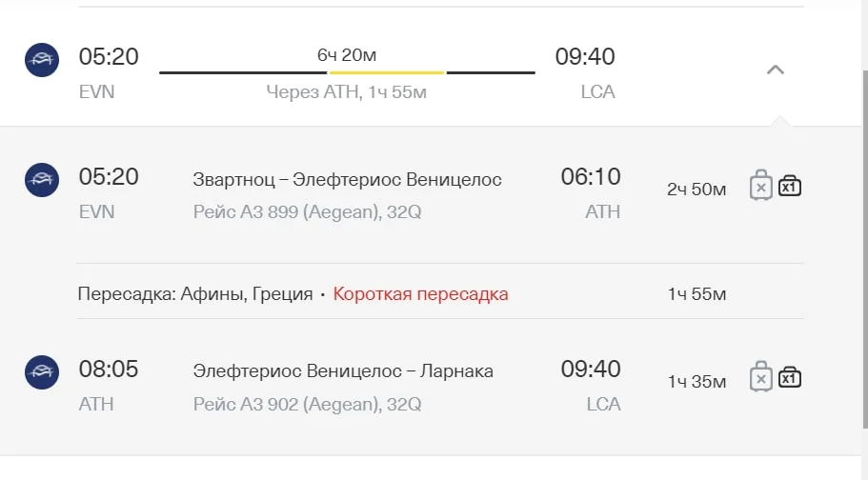Click Aegean logo on EVN–ATH segment

[41, 180]
